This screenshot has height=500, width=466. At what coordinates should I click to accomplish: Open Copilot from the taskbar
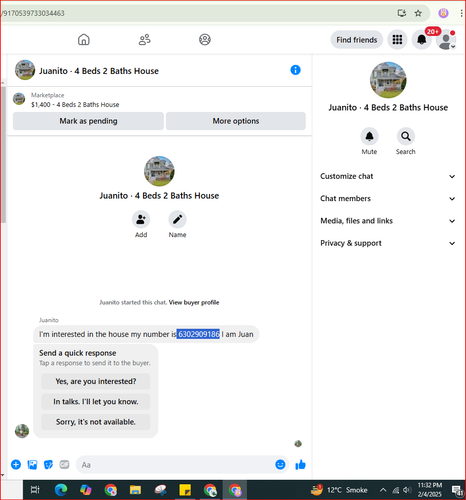pos(86,490)
